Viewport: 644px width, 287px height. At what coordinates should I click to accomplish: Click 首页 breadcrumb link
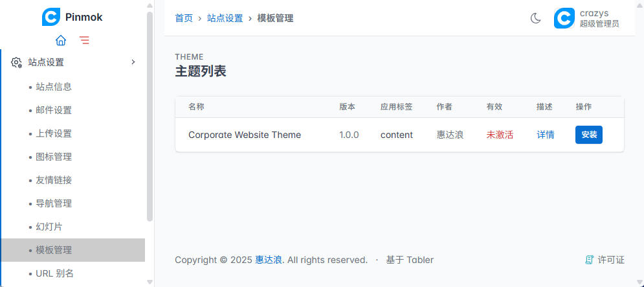point(184,18)
